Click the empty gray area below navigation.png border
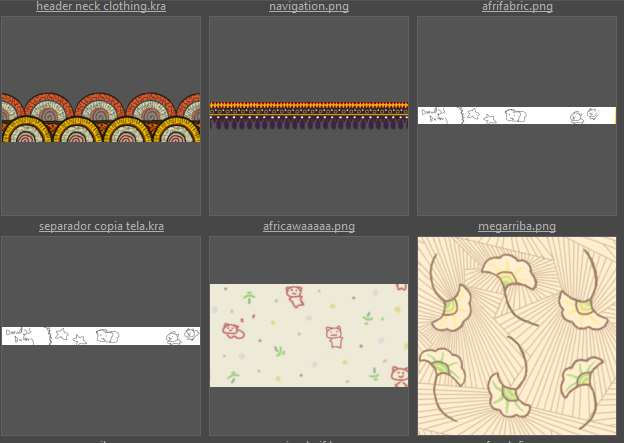The image size is (624, 443). coord(309,175)
